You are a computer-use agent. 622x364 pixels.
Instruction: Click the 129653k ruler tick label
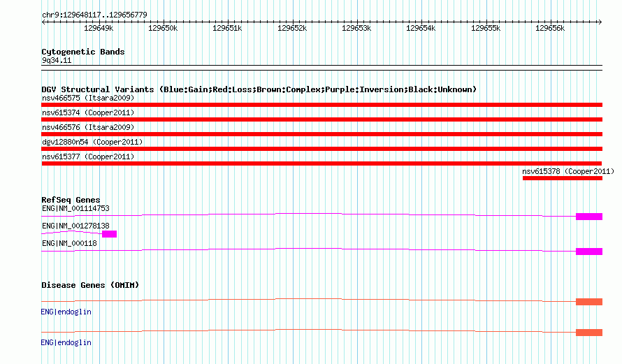[x=356, y=28]
